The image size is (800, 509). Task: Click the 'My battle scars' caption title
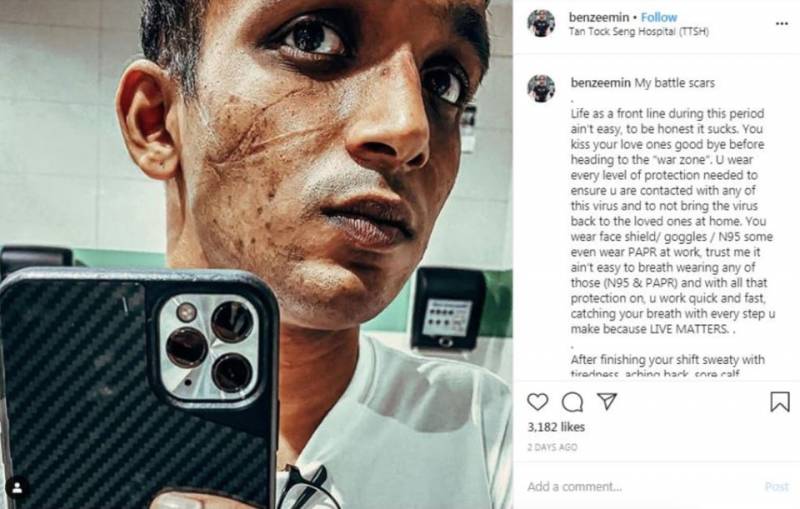coord(674,83)
